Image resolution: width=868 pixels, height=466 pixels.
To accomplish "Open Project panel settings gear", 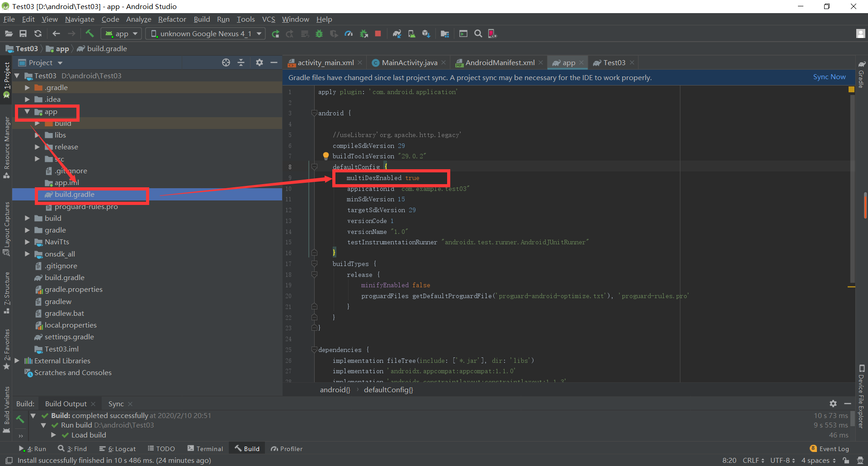I will [x=259, y=62].
